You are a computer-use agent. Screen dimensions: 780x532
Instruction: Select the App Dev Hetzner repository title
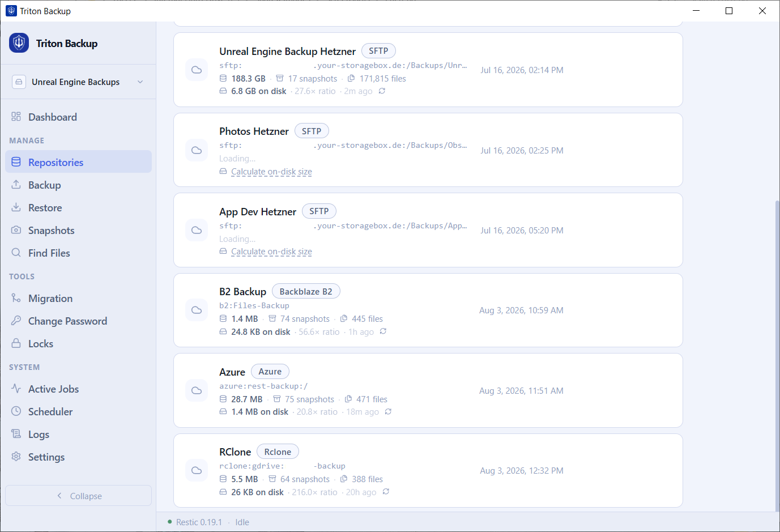pyautogui.click(x=258, y=211)
